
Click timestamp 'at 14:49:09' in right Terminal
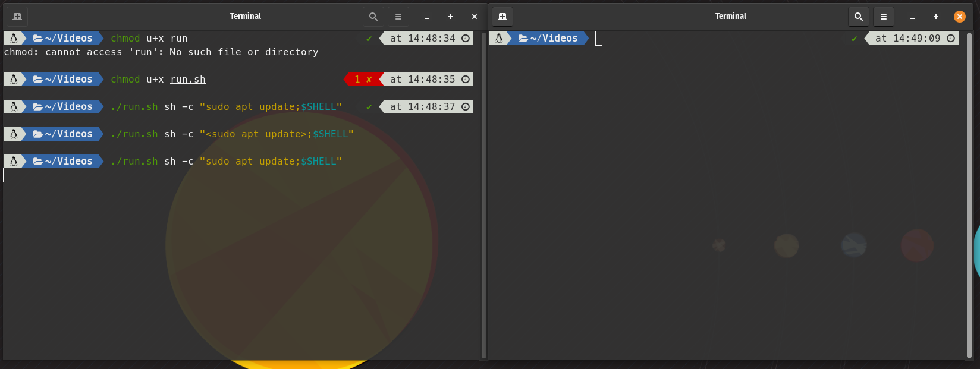[908, 39]
